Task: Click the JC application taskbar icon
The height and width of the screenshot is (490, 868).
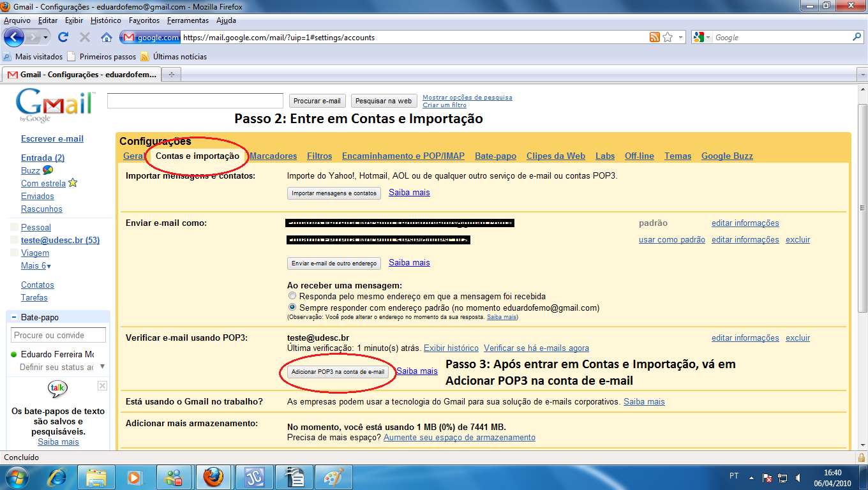Action: 253,477
